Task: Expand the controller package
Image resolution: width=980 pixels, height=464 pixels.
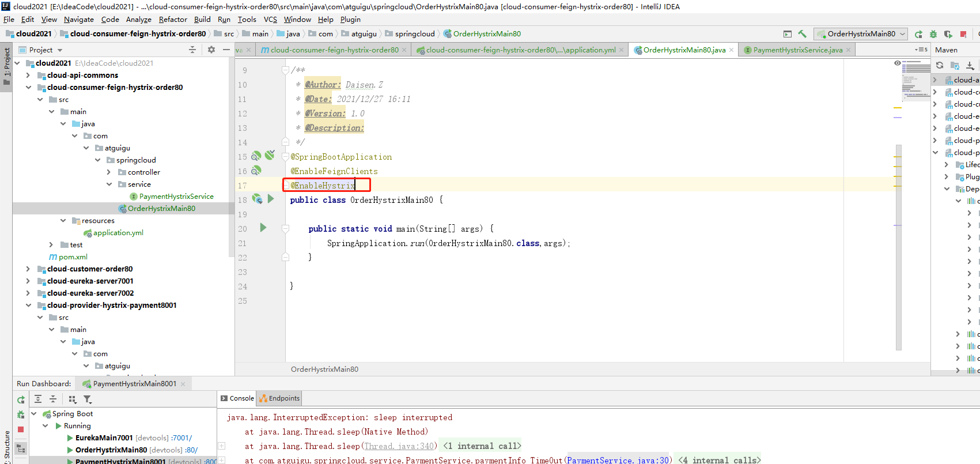Action: tap(108, 172)
